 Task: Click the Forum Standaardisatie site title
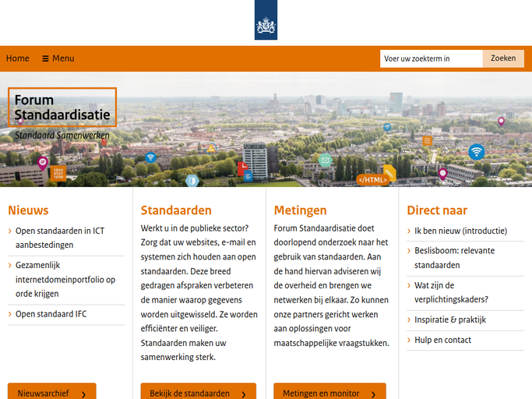(x=62, y=108)
